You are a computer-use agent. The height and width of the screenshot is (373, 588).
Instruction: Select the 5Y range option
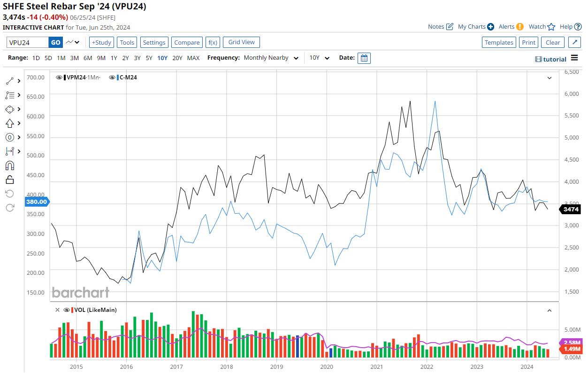(149, 58)
